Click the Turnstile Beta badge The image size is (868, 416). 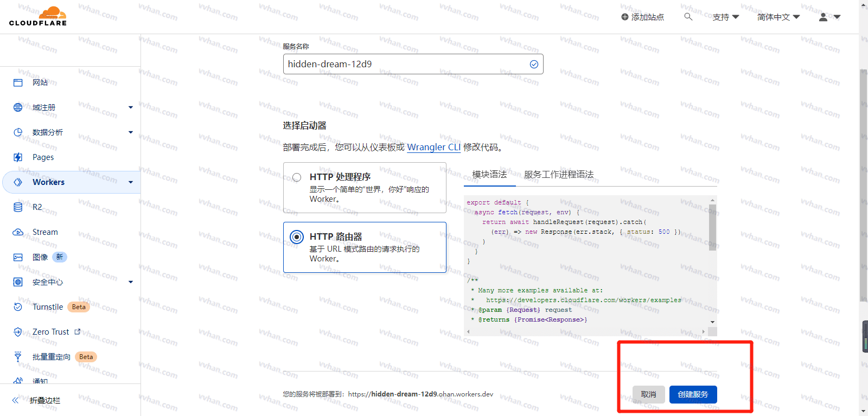(79, 307)
